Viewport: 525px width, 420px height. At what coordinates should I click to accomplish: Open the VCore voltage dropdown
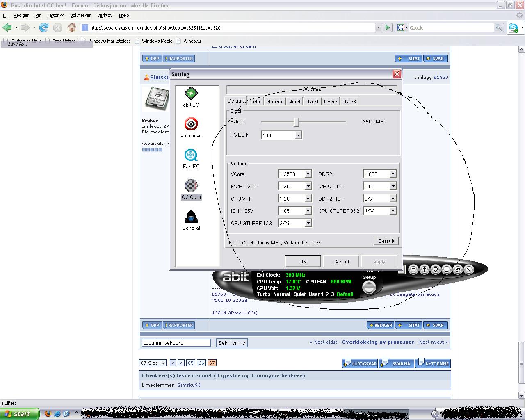(308, 174)
